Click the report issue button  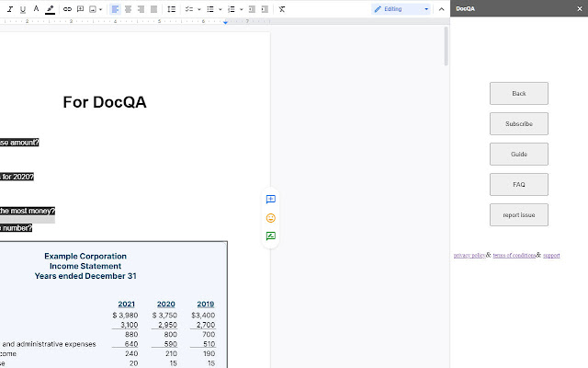518,214
